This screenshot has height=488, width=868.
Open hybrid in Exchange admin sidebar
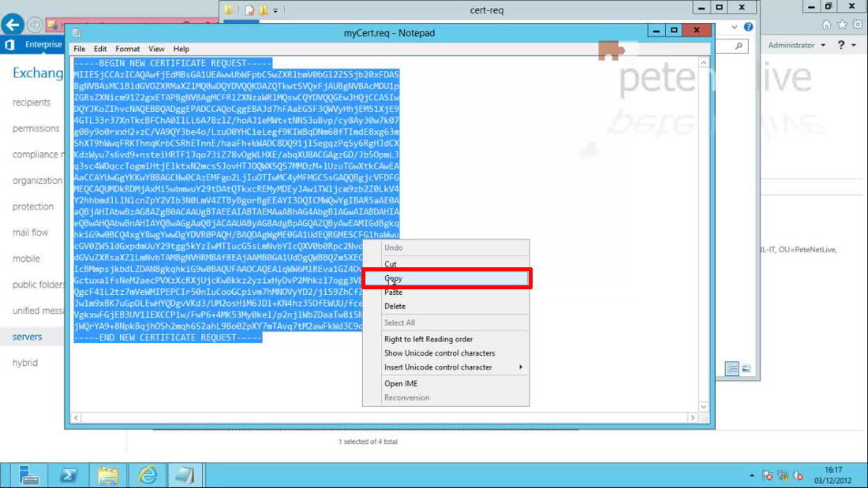pos(25,363)
